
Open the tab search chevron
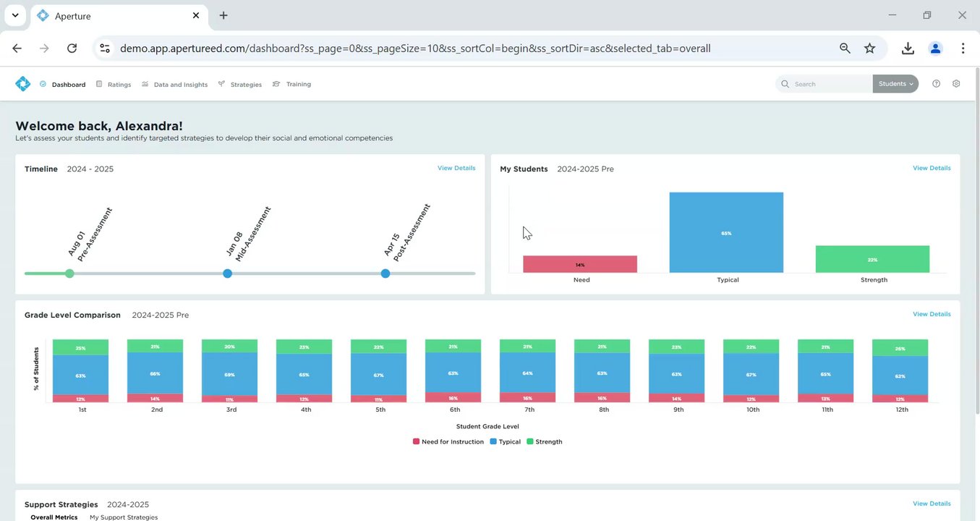pos(14,15)
